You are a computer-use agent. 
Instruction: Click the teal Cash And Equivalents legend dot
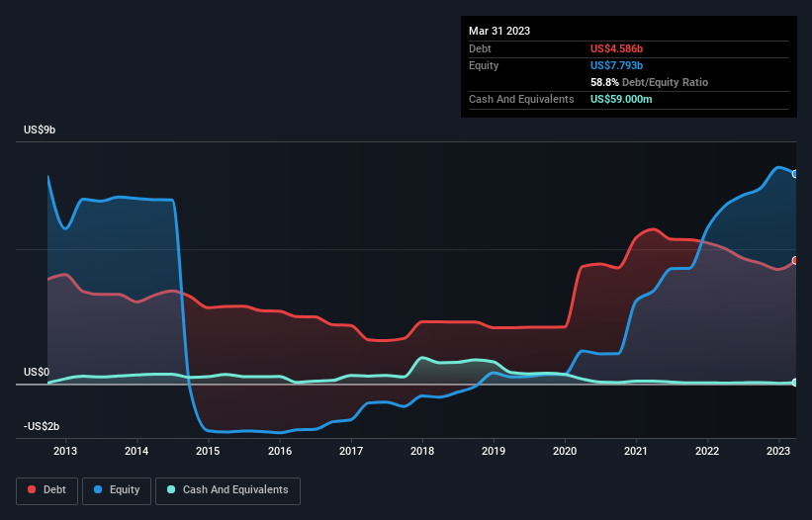pyautogui.click(x=171, y=489)
